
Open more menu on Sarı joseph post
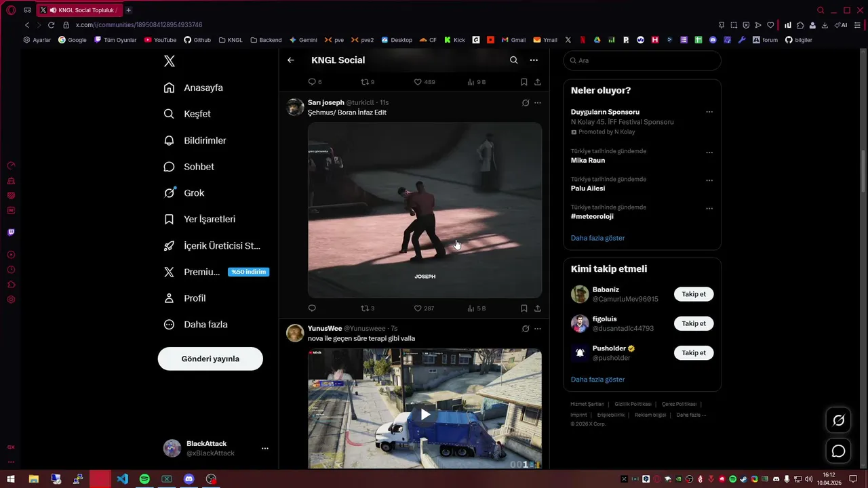[538, 103]
